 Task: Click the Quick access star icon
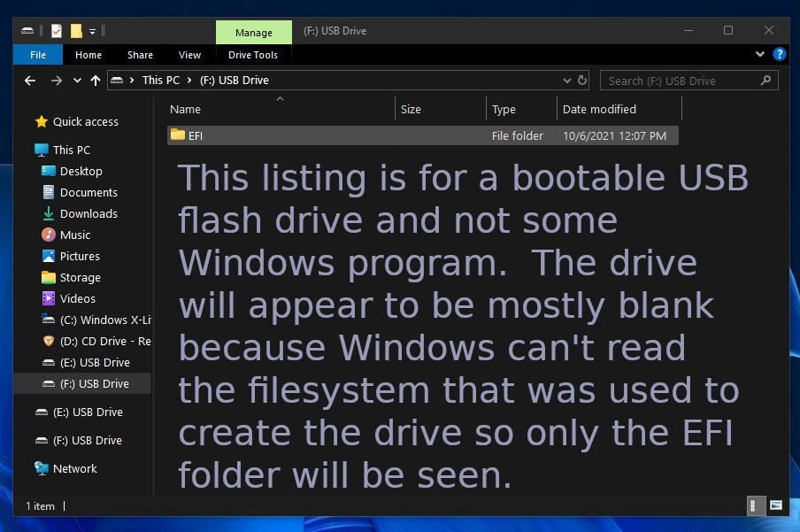click(x=42, y=121)
